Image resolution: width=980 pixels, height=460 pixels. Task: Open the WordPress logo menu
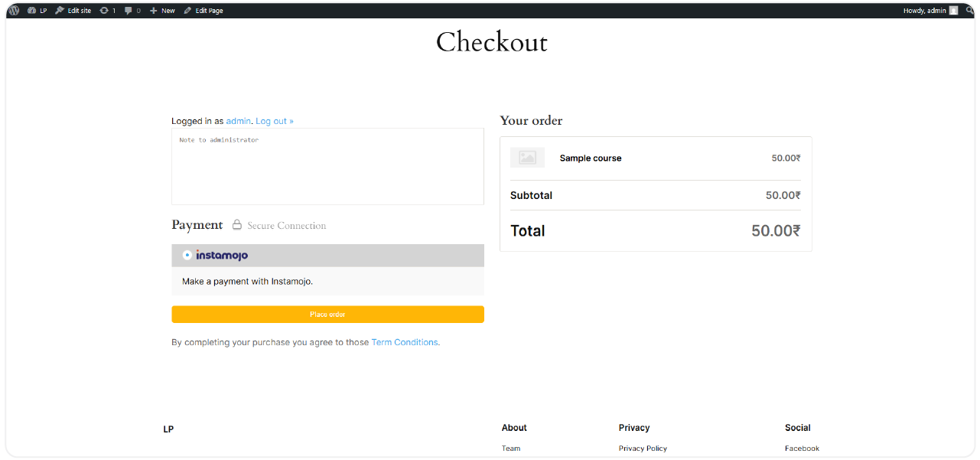[14, 11]
